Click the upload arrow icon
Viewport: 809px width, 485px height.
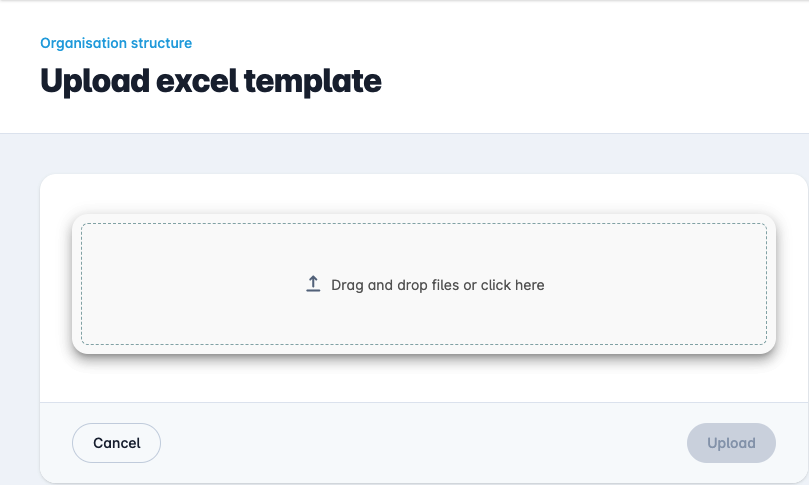[313, 284]
